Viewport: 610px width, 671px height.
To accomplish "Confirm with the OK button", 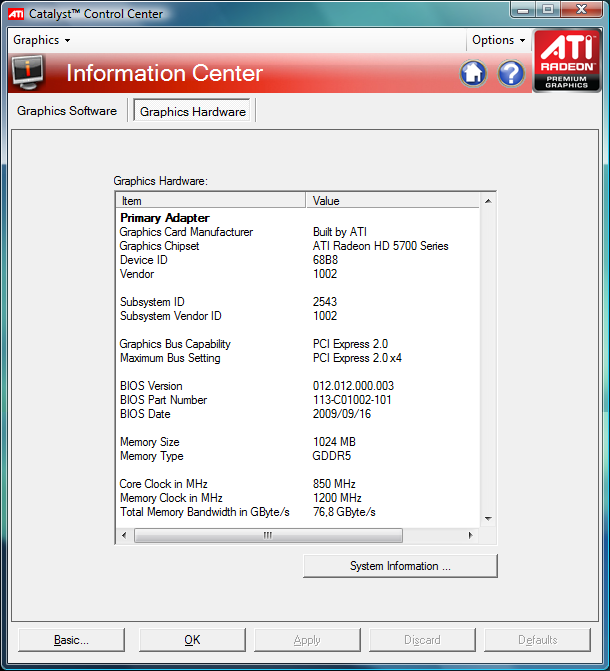I will click(192, 640).
